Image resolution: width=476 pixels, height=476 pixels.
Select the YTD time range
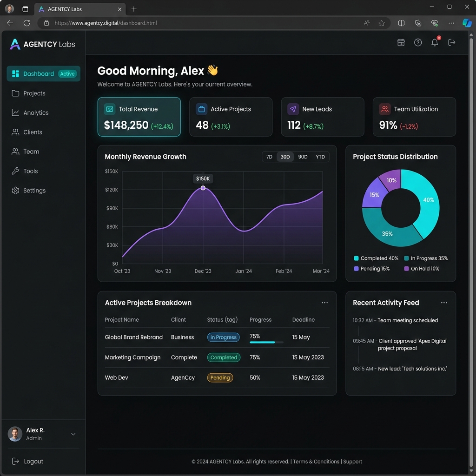pos(320,157)
